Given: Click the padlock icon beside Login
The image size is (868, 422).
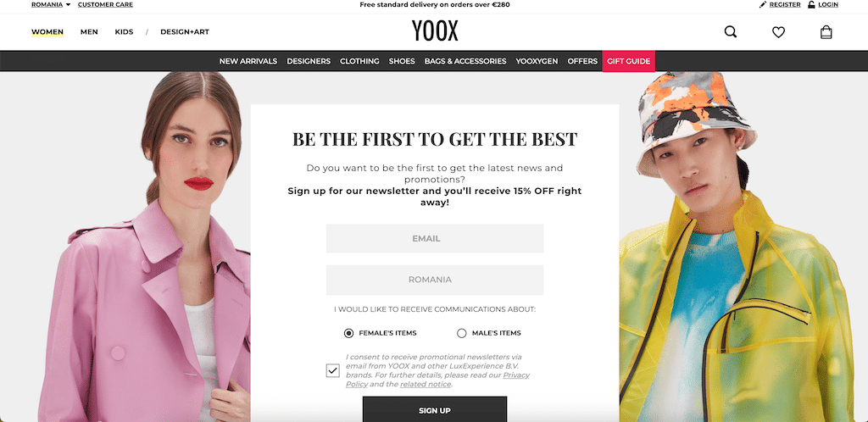Looking at the screenshot, I should click(811, 4).
